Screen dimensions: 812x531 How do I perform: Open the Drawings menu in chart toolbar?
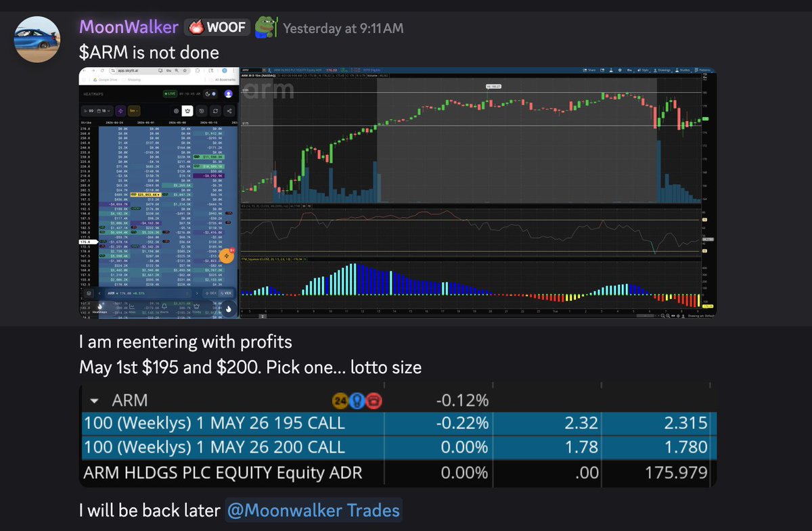[x=662, y=70]
